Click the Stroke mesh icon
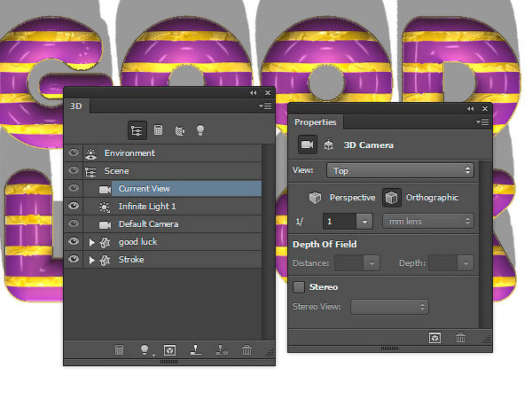The width and height of the screenshot is (532, 399). [106, 260]
